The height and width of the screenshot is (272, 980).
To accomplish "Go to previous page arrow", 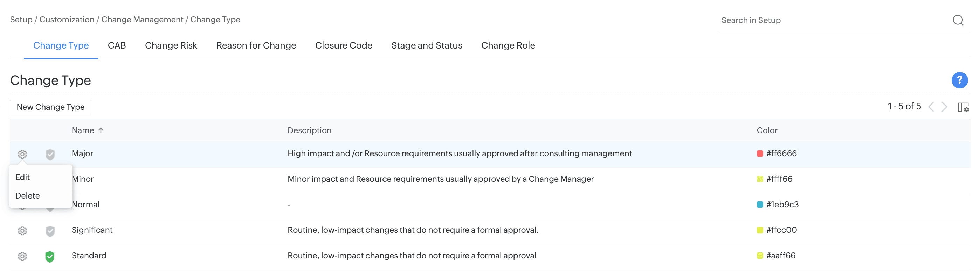I will point(931,107).
